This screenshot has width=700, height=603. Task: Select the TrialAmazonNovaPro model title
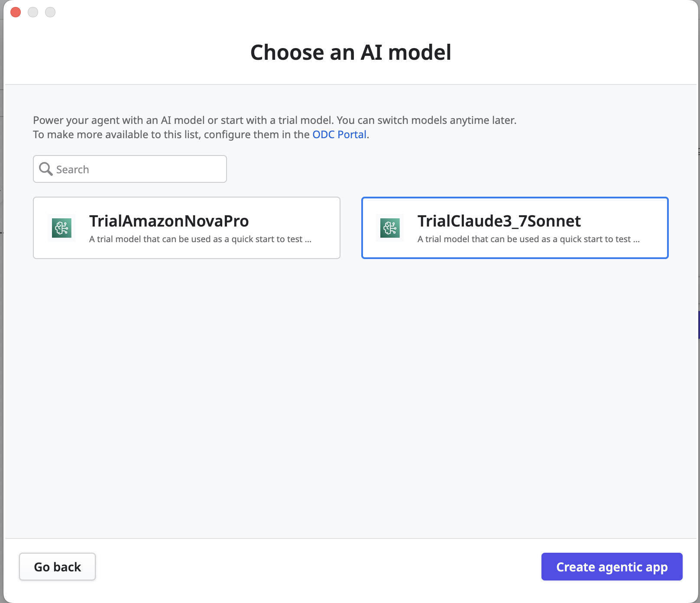169,221
